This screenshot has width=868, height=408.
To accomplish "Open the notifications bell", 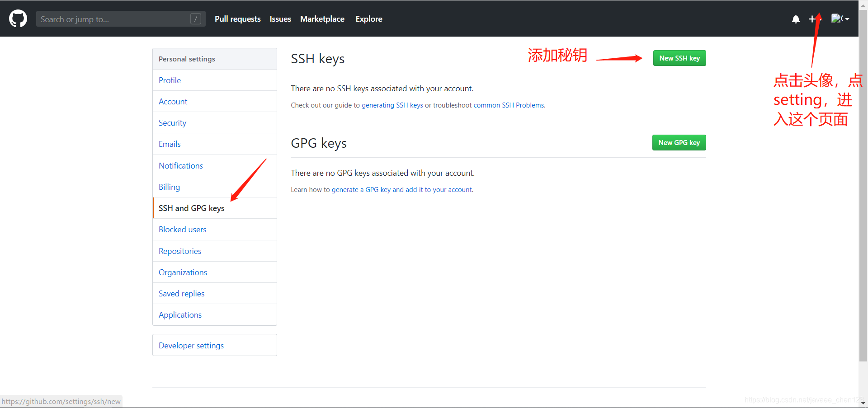I will click(x=796, y=19).
